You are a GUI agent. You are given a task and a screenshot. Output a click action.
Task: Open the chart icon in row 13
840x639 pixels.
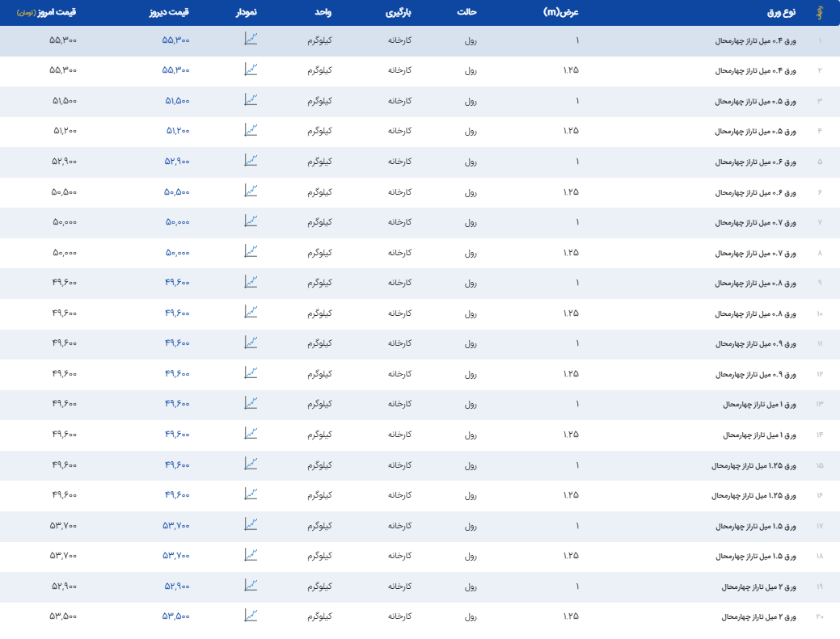tap(251, 403)
